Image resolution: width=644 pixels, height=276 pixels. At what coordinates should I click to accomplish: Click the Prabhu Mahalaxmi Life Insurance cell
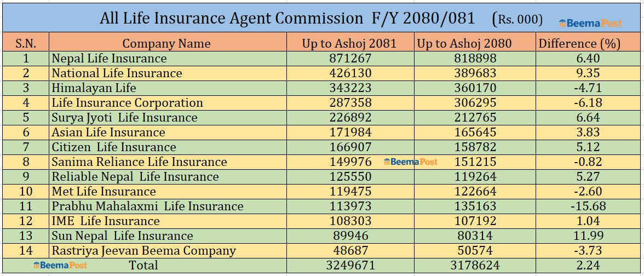(147, 206)
